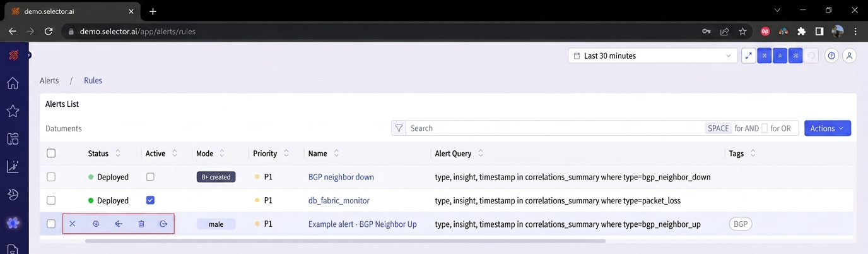Click the Selector logo at sidebar top
The width and height of the screenshot is (868, 254).
pyautogui.click(x=13, y=56)
